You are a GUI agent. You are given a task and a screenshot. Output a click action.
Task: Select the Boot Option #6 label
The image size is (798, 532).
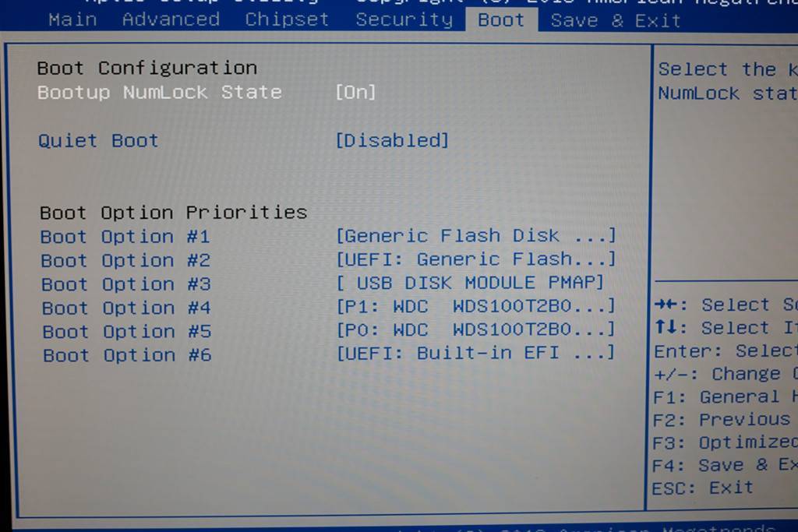pos(127,355)
